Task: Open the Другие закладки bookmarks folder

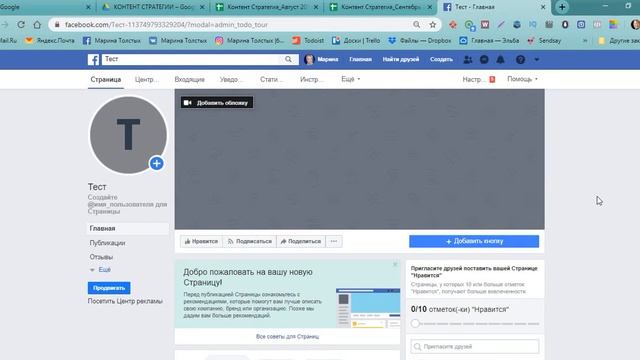Action: 619,41
